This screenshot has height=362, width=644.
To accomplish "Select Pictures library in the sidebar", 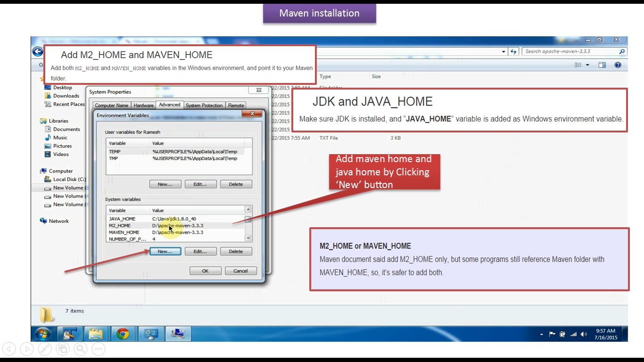I will pyautogui.click(x=58, y=146).
